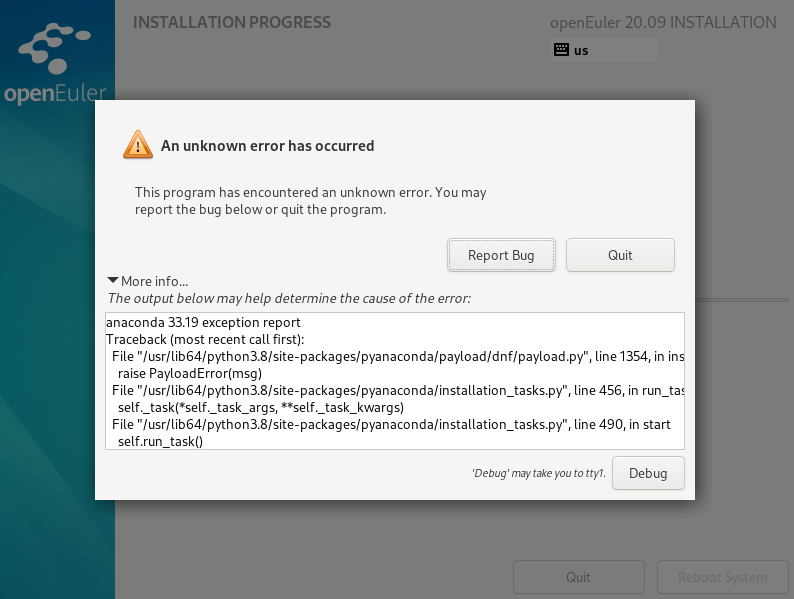Click the 'raise PayloadError(msg)' traceback line
This screenshot has width=794, height=599.
coord(189,372)
